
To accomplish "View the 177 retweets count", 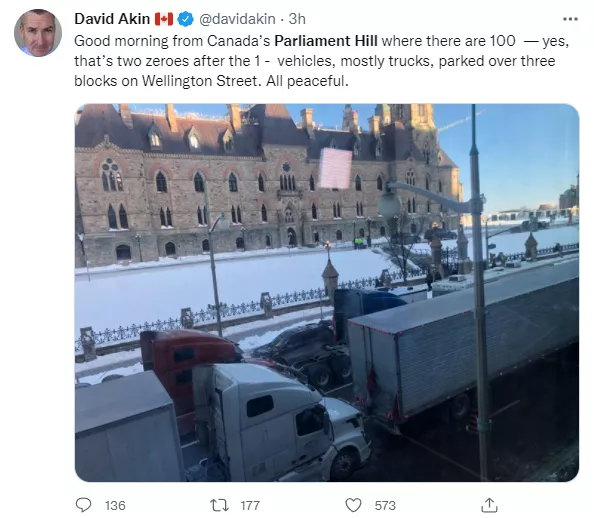I will [250, 505].
